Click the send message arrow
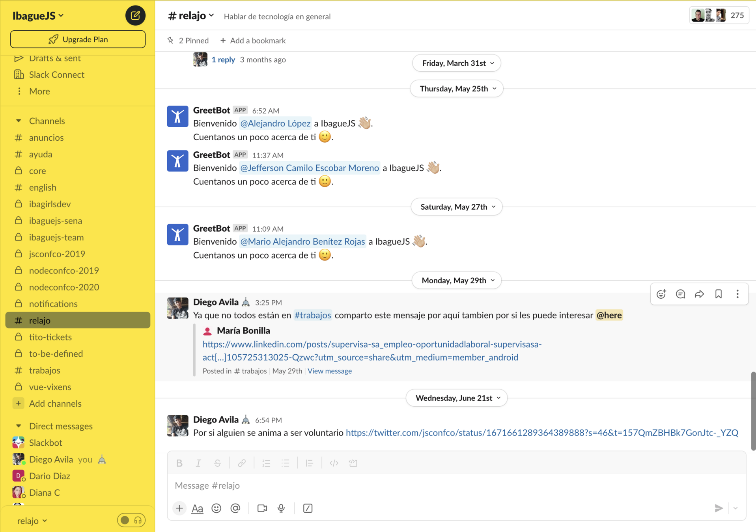This screenshot has height=532, width=756. point(719,508)
